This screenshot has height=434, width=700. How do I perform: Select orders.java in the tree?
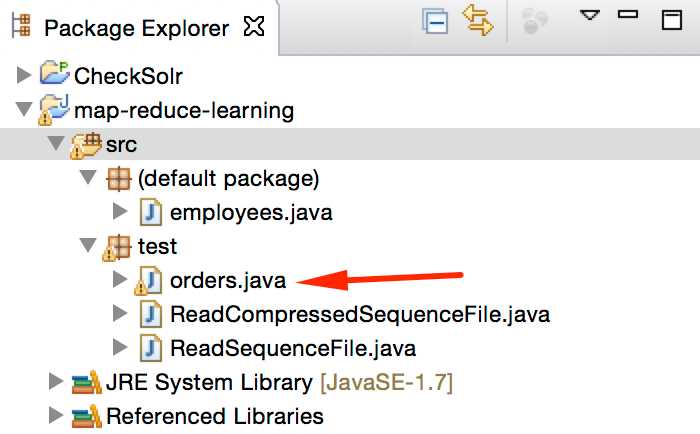[x=228, y=280]
